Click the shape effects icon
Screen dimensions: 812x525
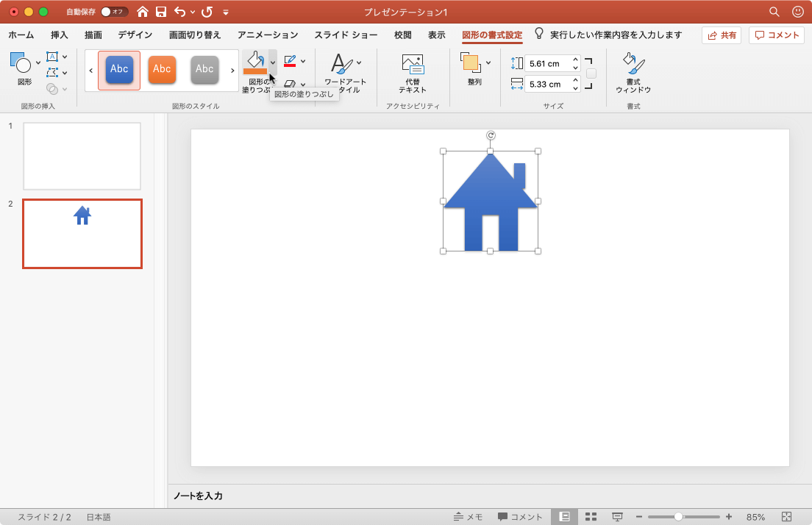coord(290,84)
